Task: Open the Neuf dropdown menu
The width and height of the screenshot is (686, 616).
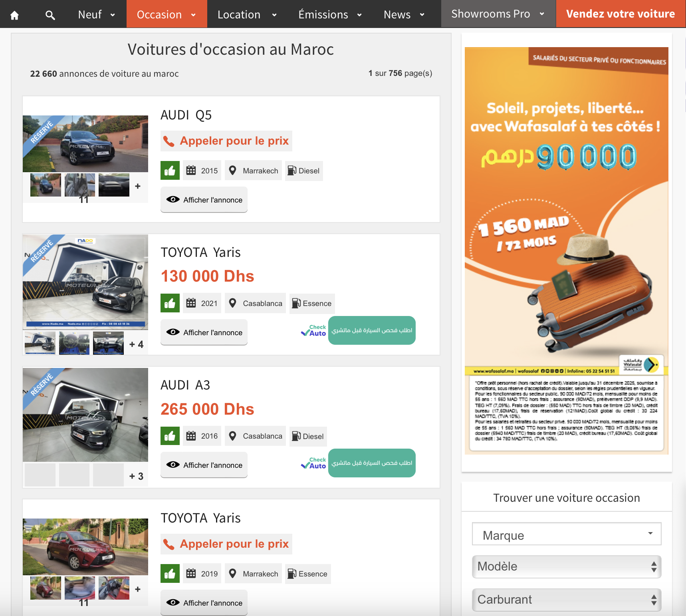Action: [97, 14]
